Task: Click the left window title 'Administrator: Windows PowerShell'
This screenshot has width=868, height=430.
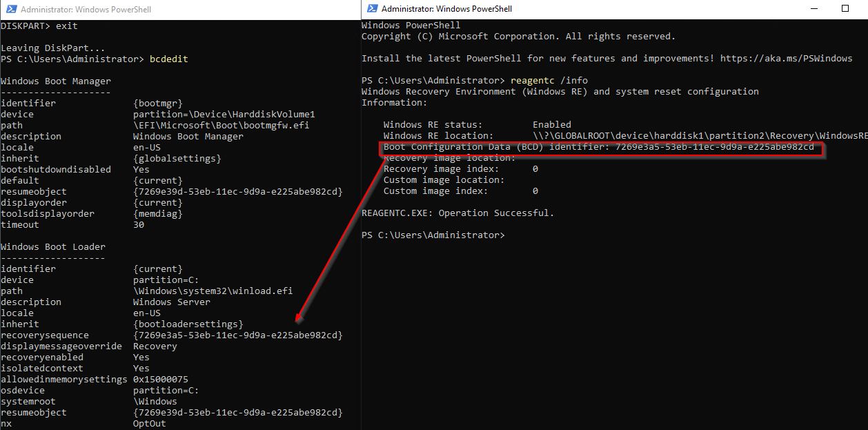Action: [86, 10]
